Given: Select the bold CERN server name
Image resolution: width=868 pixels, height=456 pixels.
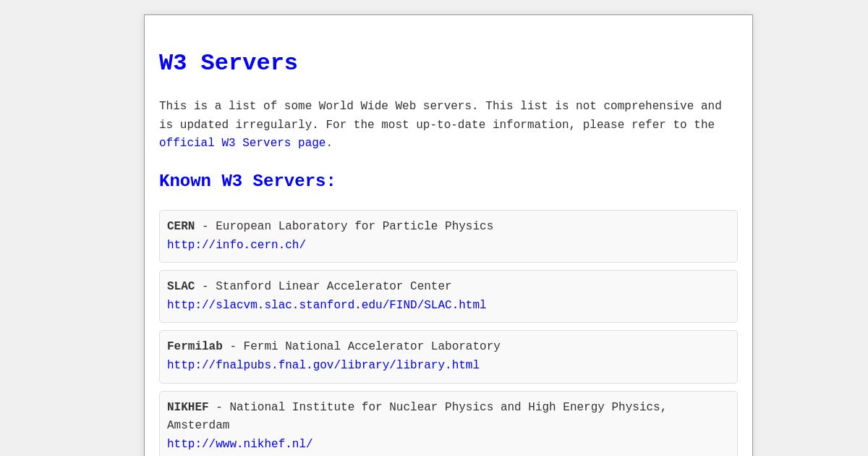Looking at the screenshot, I should pos(181,227).
